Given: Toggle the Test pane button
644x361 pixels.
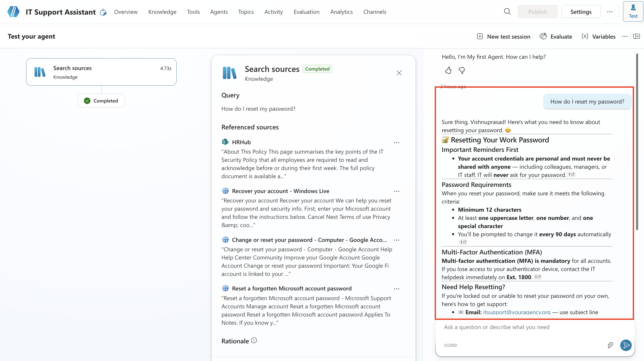Looking at the screenshot, I should click(x=633, y=12).
